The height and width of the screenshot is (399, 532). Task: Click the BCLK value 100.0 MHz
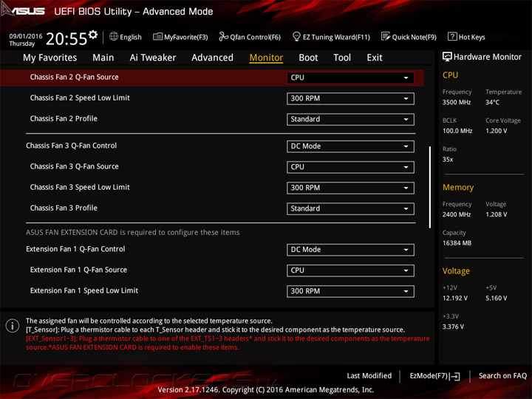tap(457, 131)
